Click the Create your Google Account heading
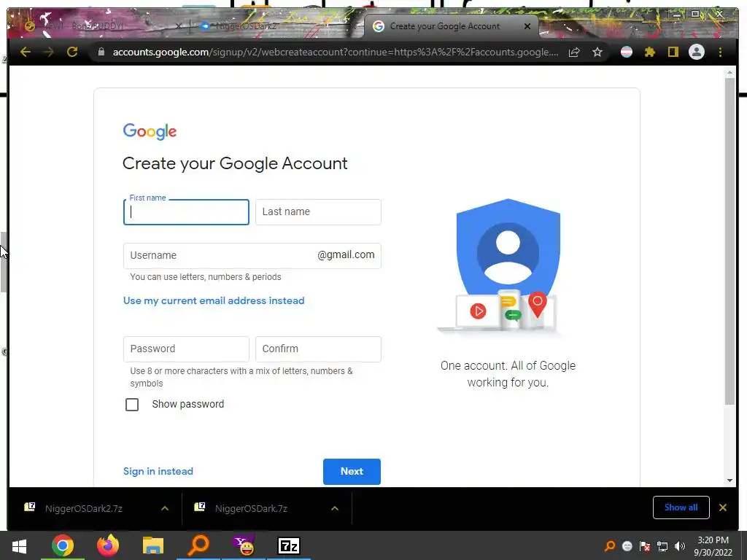Viewport: 747px width, 560px height. point(235,163)
